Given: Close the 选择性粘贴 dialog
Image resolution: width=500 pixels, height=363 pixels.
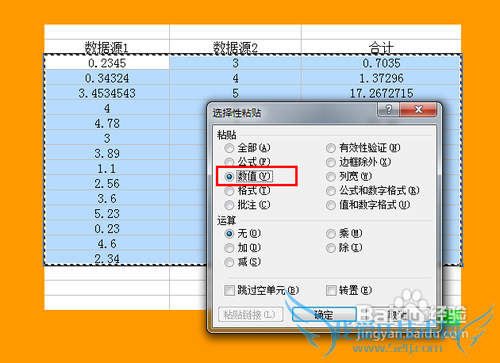Looking at the screenshot, I should [x=418, y=109].
